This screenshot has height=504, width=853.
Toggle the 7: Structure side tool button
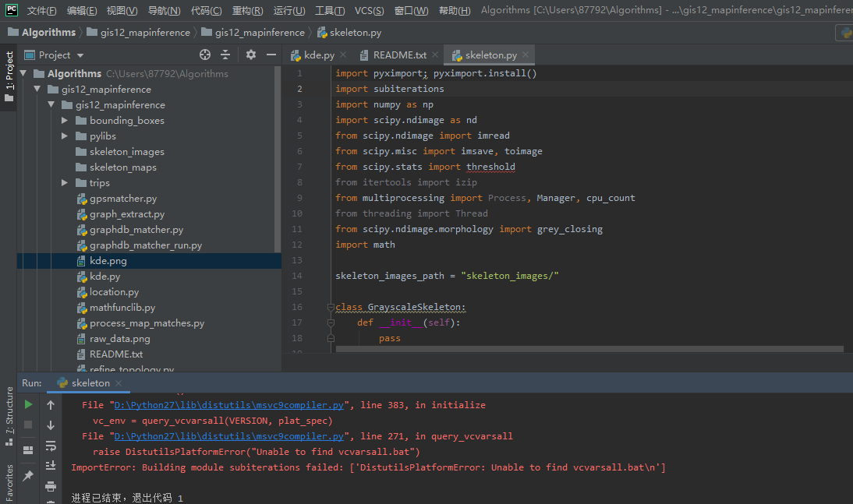point(9,416)
